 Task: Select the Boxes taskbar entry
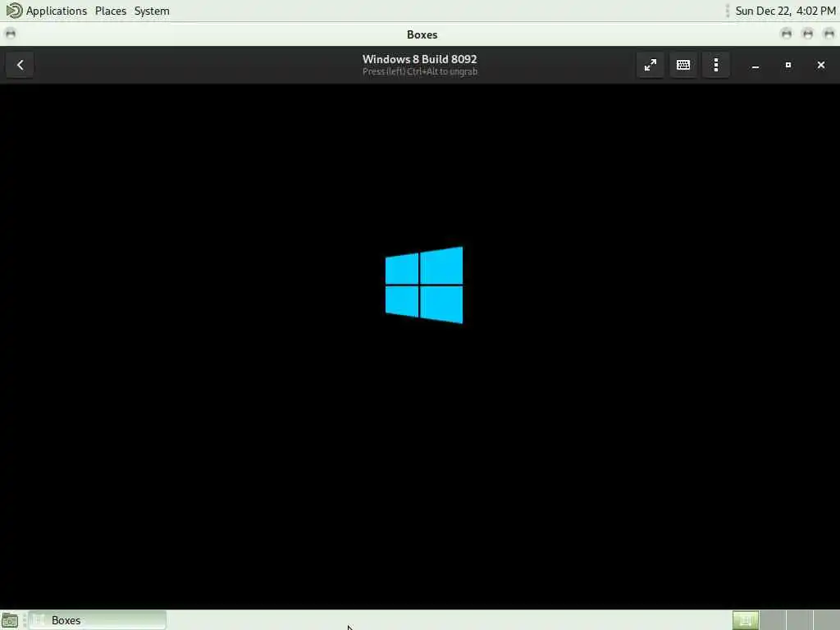98,620
